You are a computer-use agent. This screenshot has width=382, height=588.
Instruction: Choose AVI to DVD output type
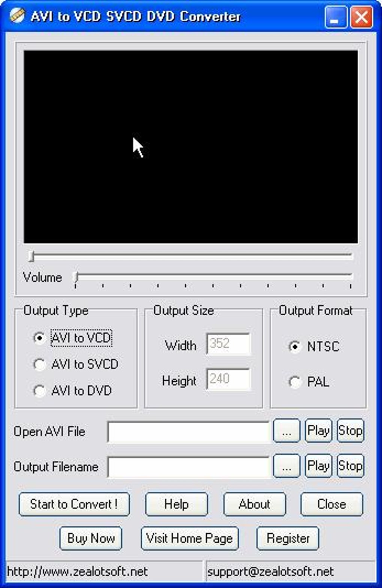click(x=39, y=391)
